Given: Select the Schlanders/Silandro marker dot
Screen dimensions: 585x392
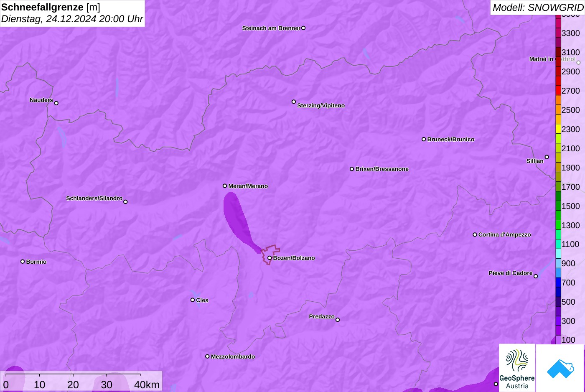Looking at the screenshot, I should tap(125, 202).
